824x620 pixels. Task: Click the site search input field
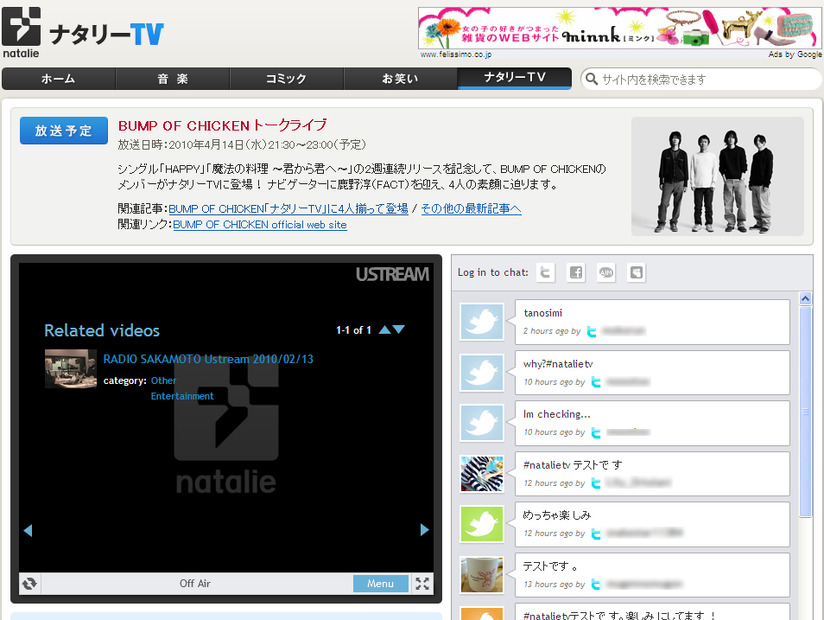coord(702,79)
